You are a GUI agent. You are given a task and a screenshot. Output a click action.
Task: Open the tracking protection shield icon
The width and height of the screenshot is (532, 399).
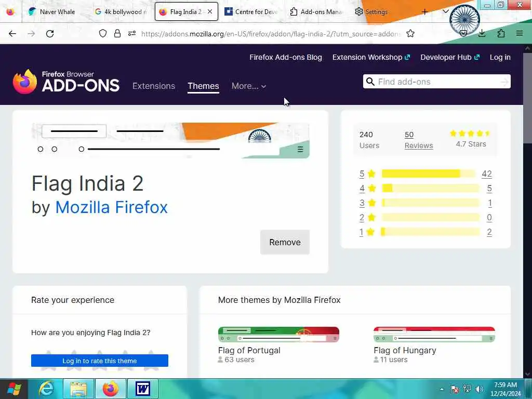pyautogui.click(x=103, y=33)
